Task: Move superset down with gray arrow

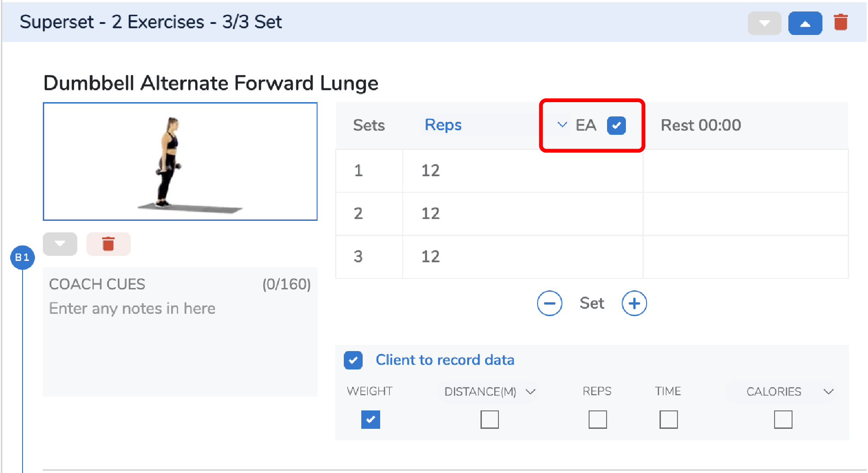Action: pyautogui.click(x=764, y=23)
